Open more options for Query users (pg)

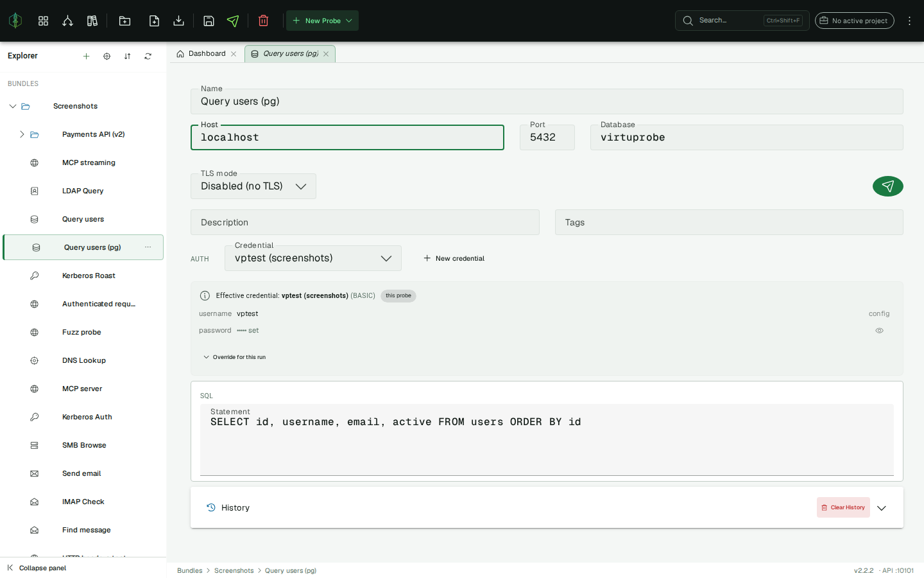click(x=148, y=247)
